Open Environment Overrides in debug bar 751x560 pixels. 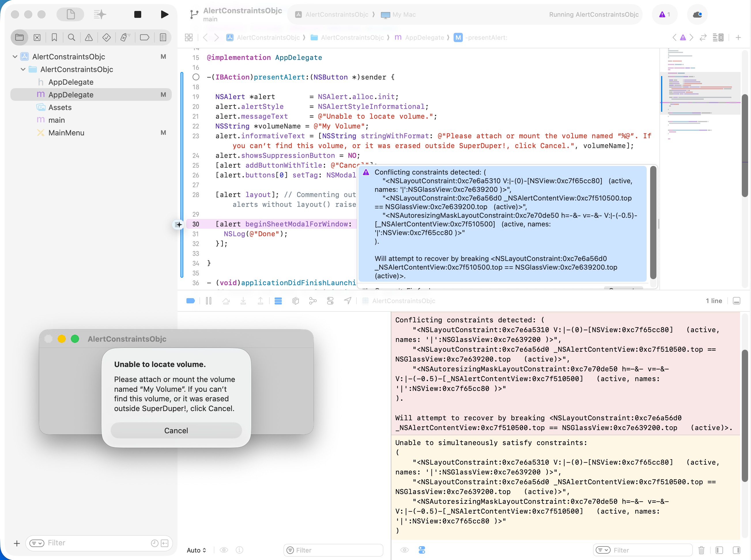[330, 301]
